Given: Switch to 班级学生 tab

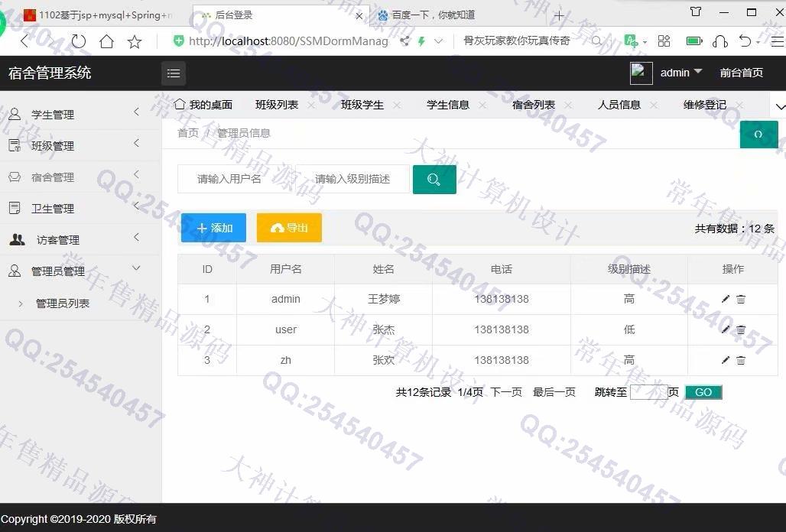Looking at the screenshot, I should point(362,105).
